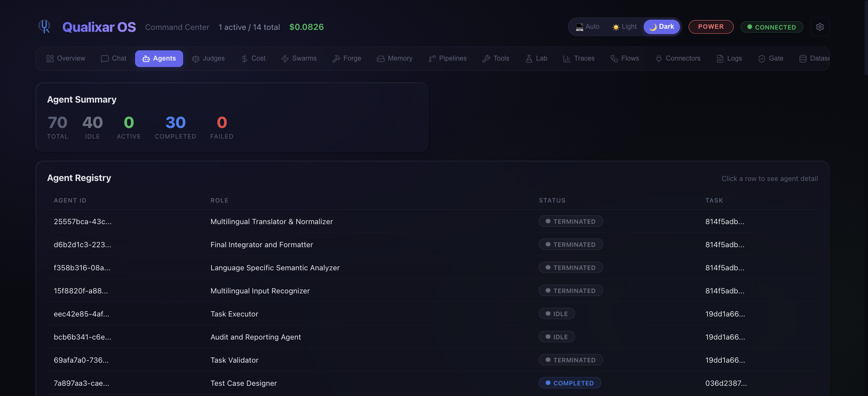Image resolution: width=868 pixels, height=396 pixels.
Task: Select Language Specific Semantic Analyzer row
Action: click(x=432, y=268)
